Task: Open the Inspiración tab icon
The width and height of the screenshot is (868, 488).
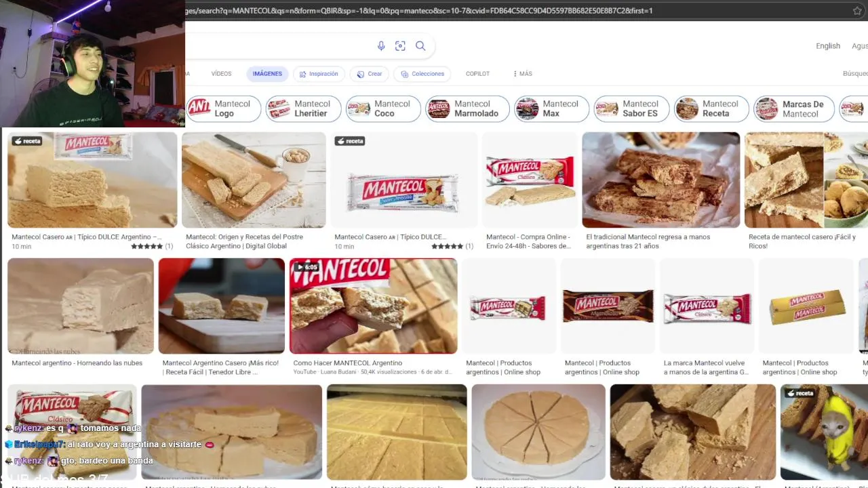Action: (x=303, y=74)
